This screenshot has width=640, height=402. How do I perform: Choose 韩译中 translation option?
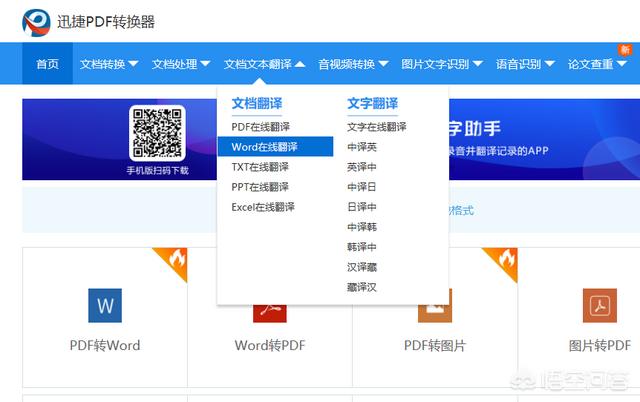[x=362, y=247]
